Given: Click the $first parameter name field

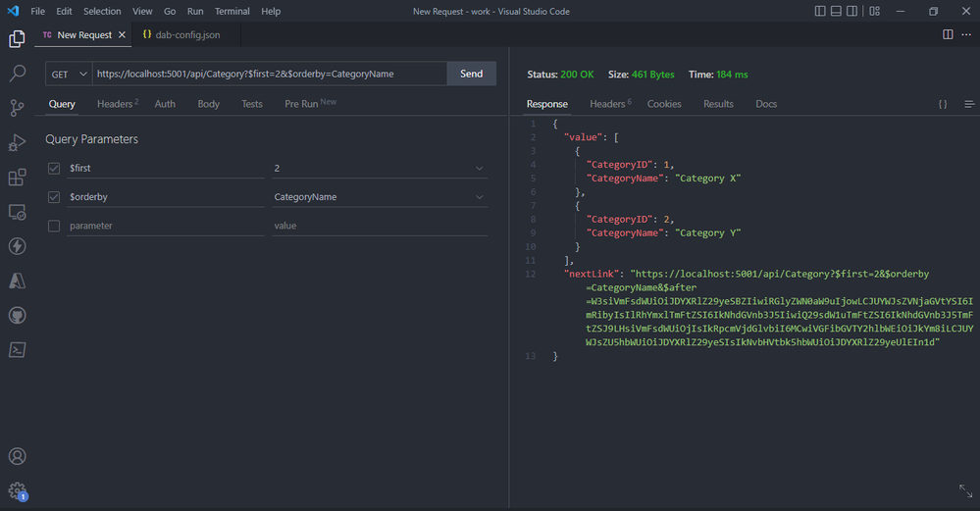Looking at the screenshot, I should 166,168.
